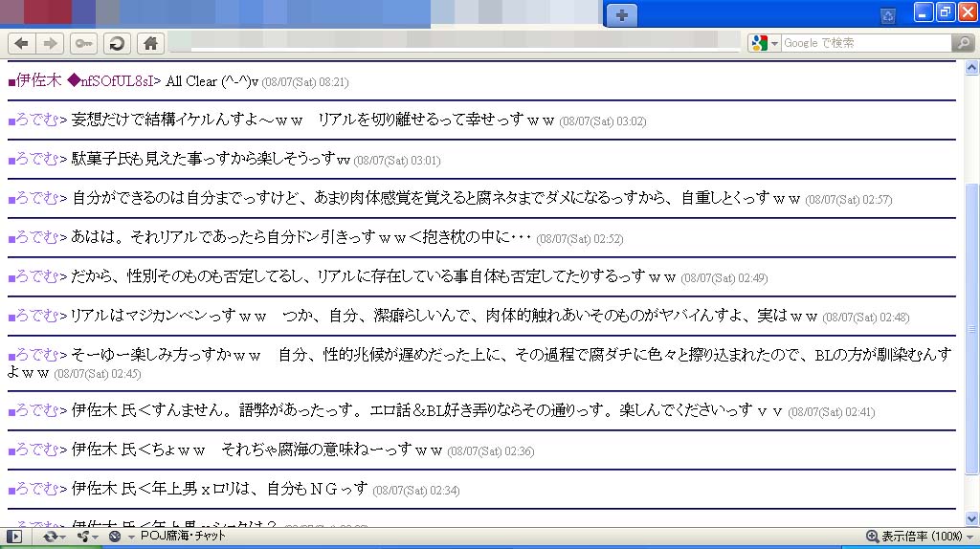Minimize the browser window
Image resolution: width=980 pixels, height=549 pixels.
924,11
